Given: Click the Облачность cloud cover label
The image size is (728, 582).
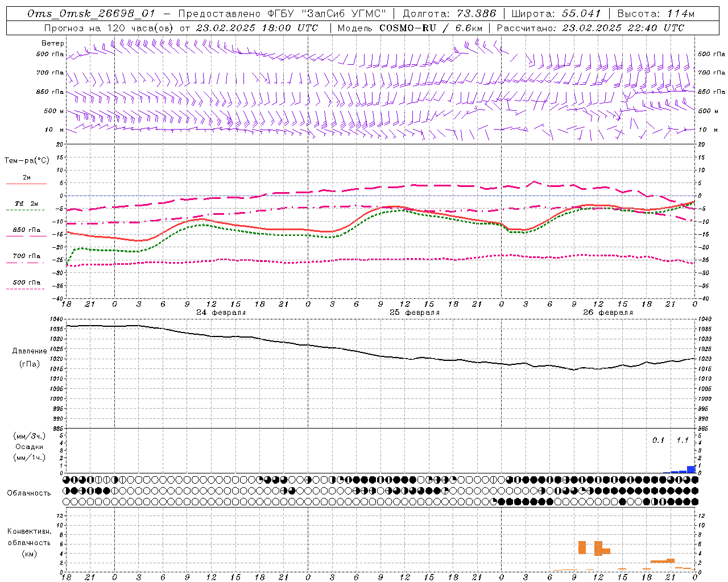Looking at the screenshot, I should (29, 493).
